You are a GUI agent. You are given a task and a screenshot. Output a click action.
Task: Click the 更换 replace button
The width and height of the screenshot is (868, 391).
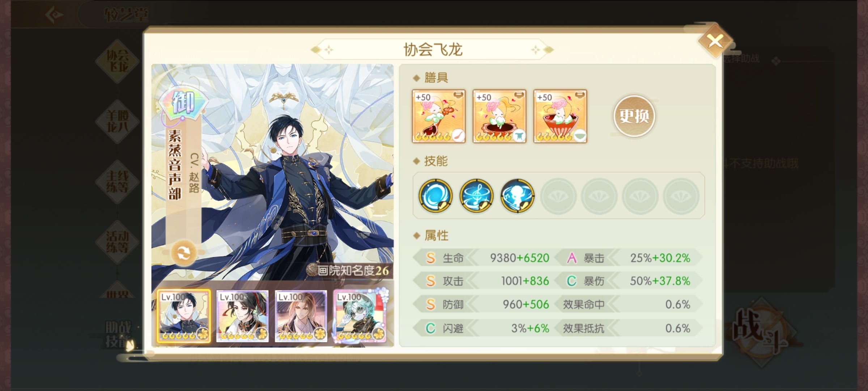[x=634, y=116]
